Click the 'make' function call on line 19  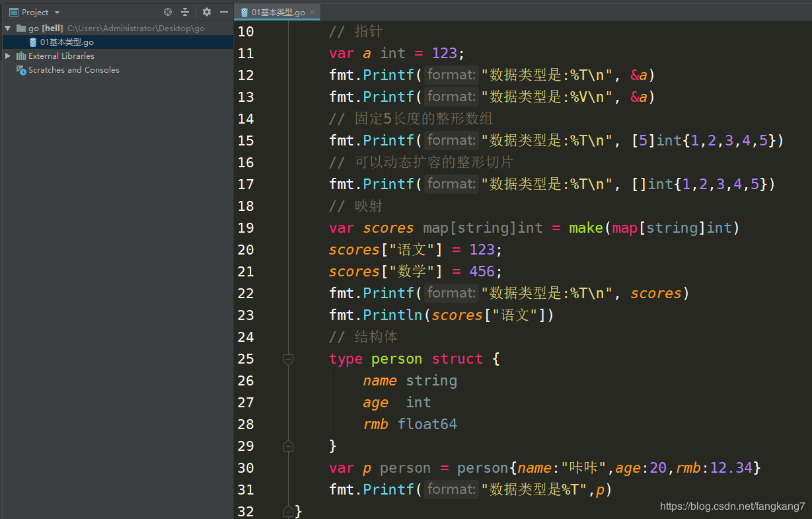pyautogui.click(x=586, y=228)
